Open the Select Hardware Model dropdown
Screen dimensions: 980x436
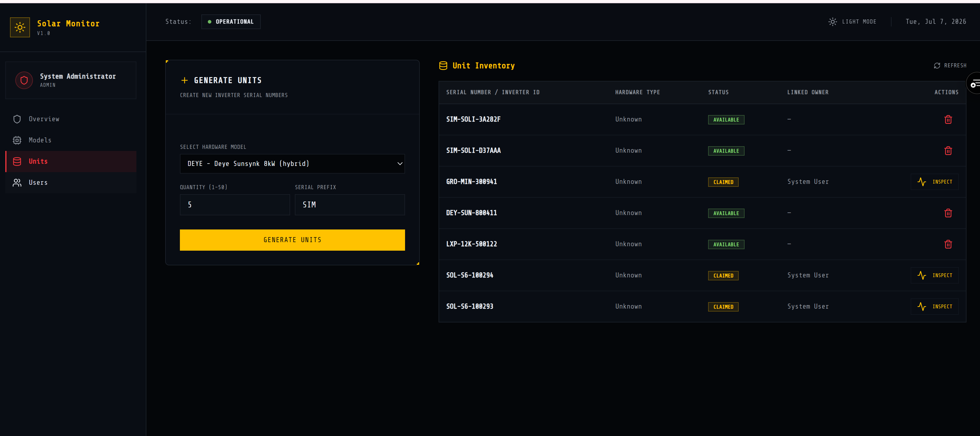point(292,164)
